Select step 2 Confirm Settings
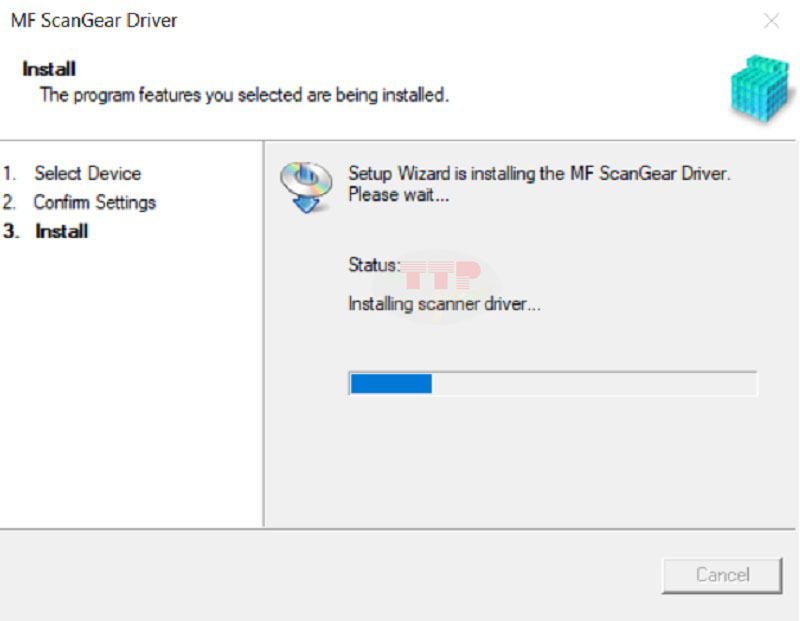This screenshot has height=621, width=800. click(79, 203)
